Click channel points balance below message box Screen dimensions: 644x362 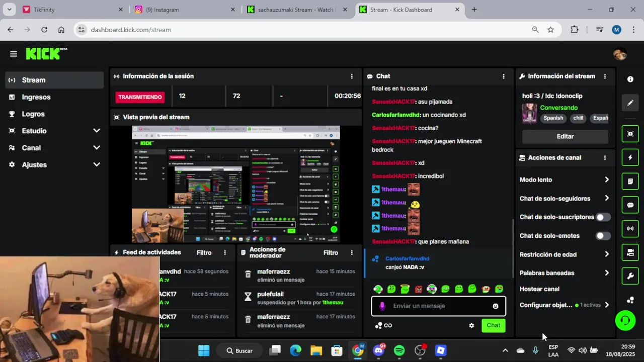click(x=383, y=325)
